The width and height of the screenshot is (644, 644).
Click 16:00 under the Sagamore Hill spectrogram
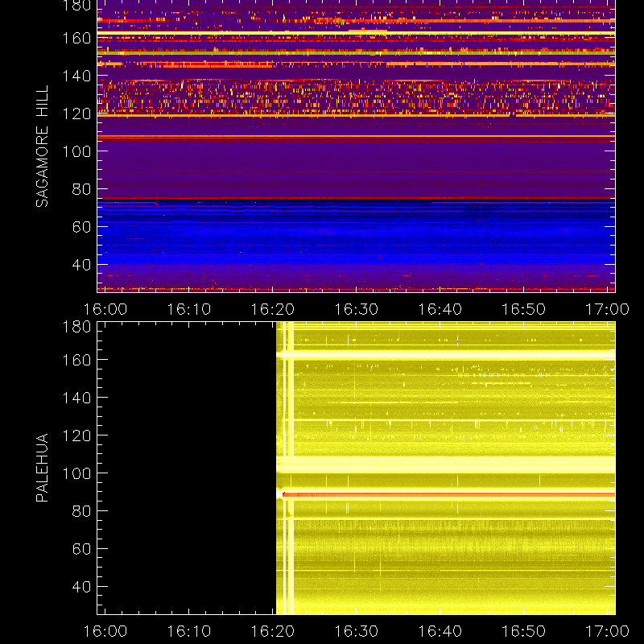105,309
